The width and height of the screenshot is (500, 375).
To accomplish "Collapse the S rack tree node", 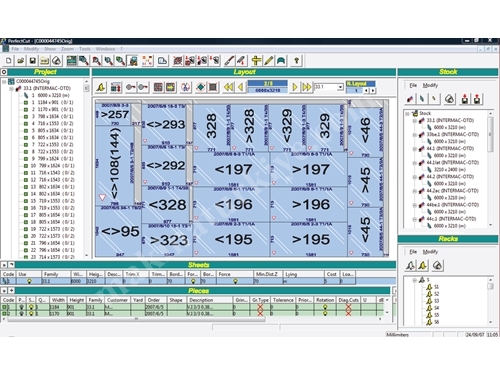I will tap(414, 280).
